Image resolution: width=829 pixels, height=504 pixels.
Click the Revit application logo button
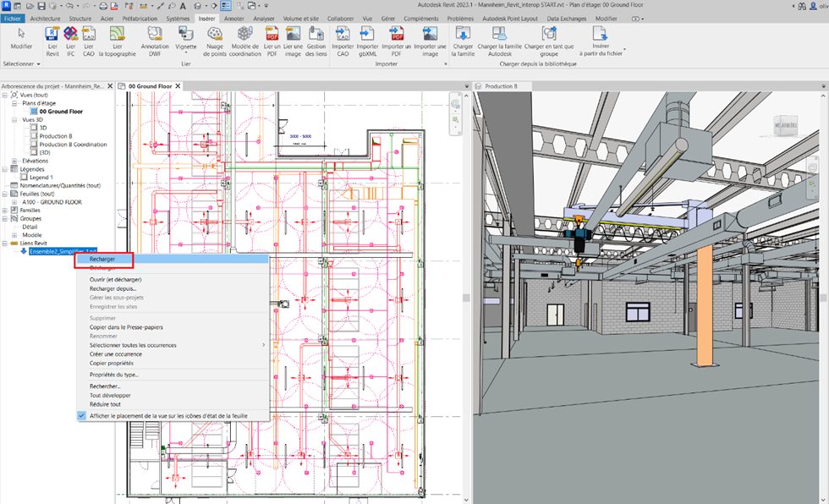(7, 6)
